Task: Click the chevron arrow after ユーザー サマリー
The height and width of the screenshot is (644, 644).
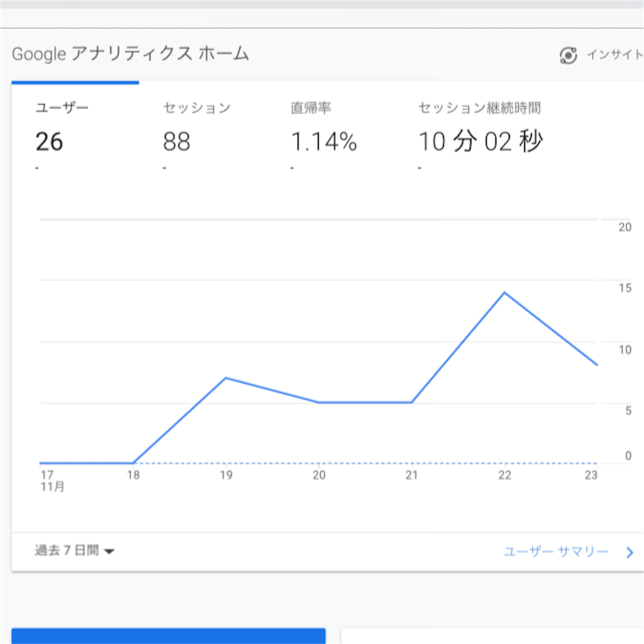Action: coord(630,552)
